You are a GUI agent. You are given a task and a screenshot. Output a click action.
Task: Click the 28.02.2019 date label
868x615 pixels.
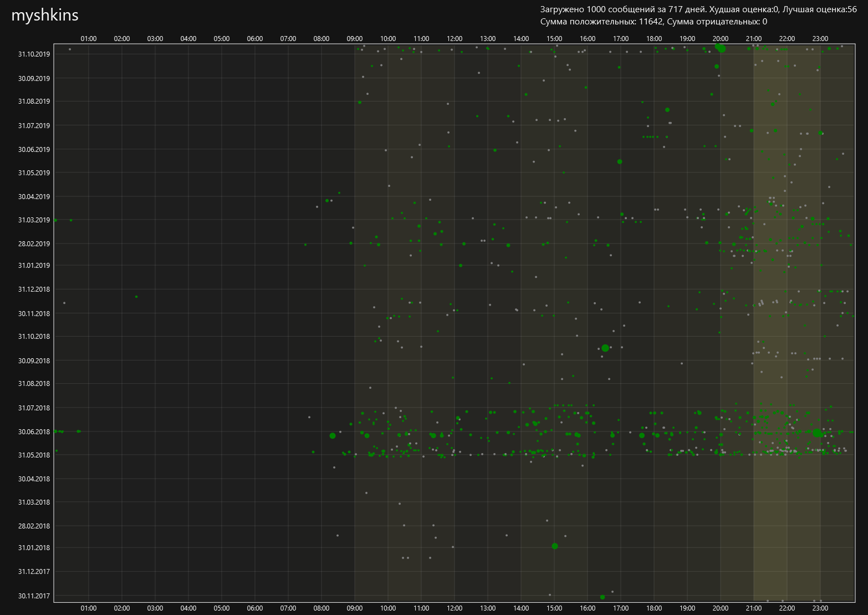[x=34, y=243]
